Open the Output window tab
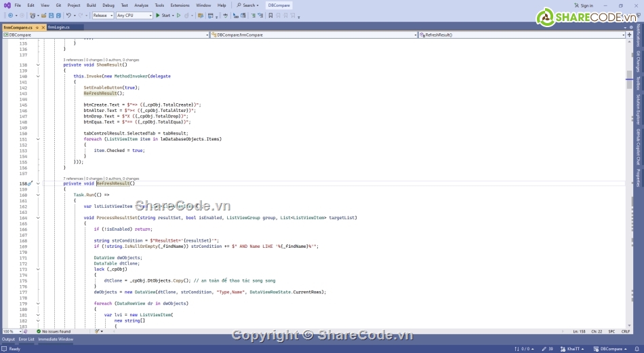 (x=8, y=339)
